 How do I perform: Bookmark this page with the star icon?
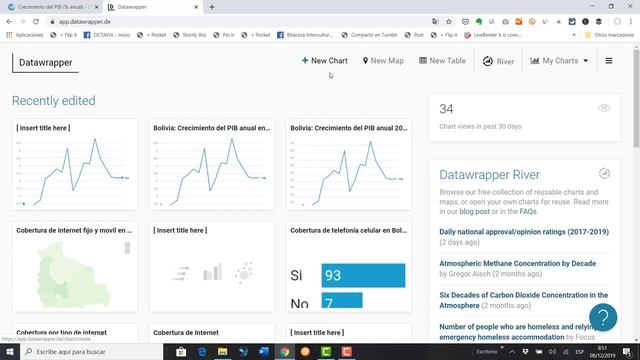[449, 22]
